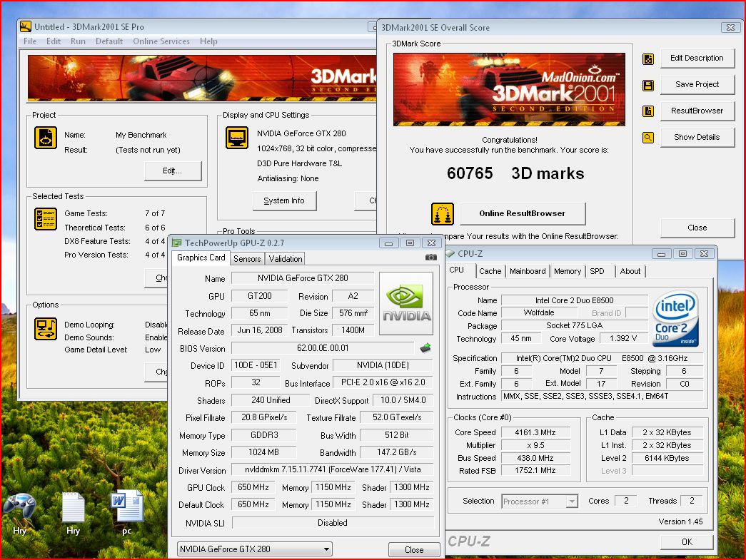Click the Edit Description icon
Viewport: 746px width, 560px height.
[x=648, y=58]
